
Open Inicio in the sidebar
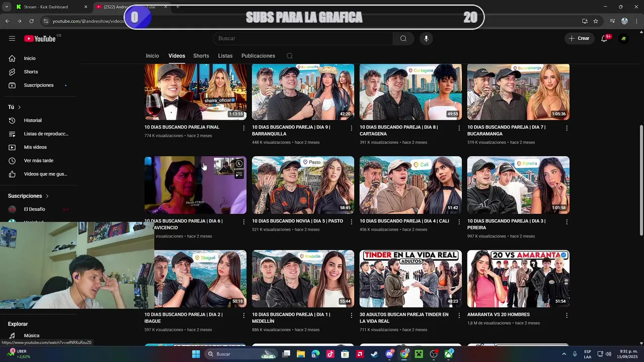pyautogui.click(x=40, y=58)
